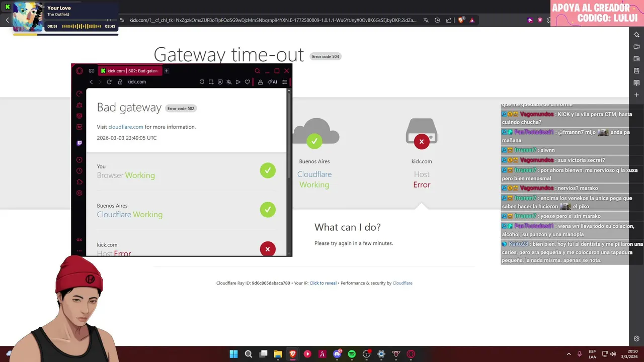
Task: Click the Buenos Aires Cloudflare link on 504 page
Action: (x=314, y=174)
